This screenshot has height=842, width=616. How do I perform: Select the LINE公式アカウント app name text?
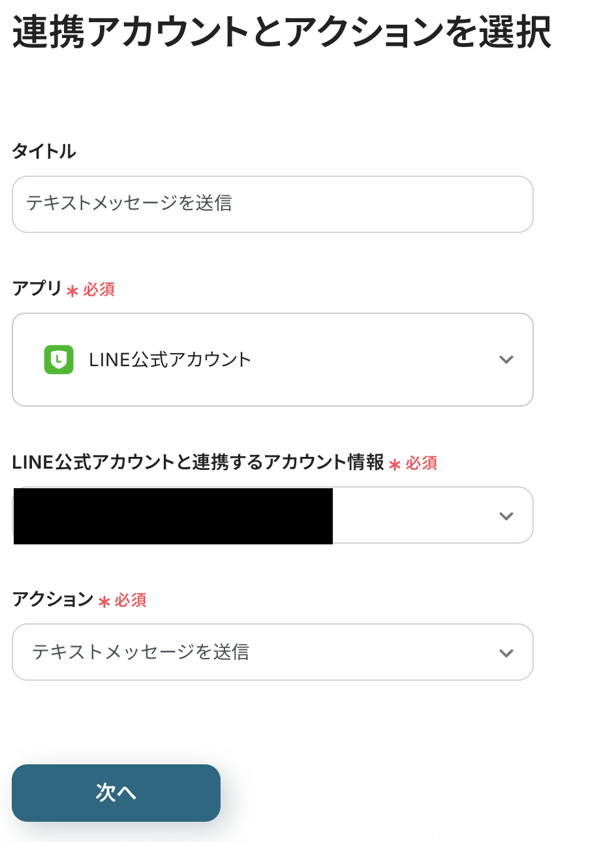[170, 360]
